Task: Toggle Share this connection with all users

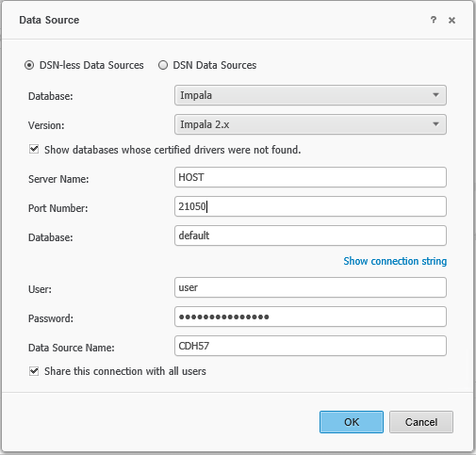Action: pyautogui.click(x=34, y=371)
